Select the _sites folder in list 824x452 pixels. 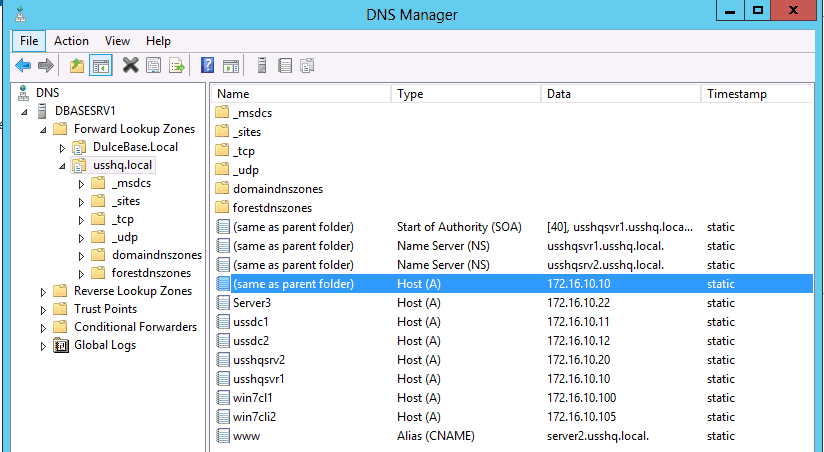tap(247, 132)
